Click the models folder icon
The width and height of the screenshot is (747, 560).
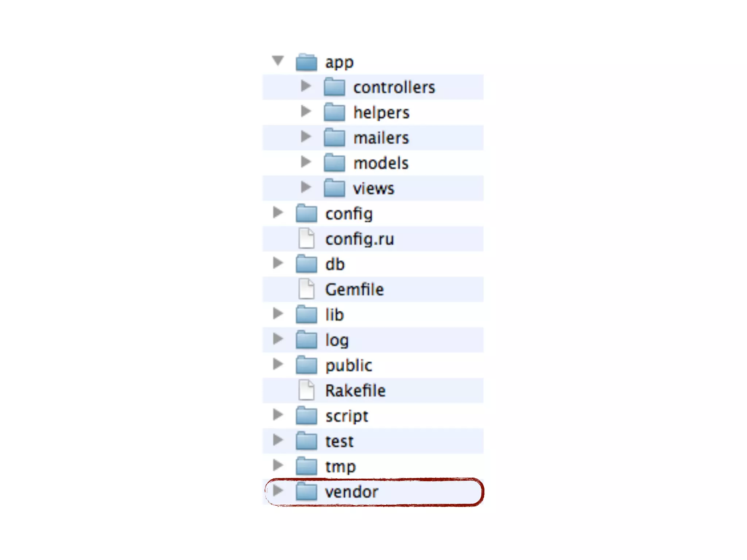tap(334, 163)
